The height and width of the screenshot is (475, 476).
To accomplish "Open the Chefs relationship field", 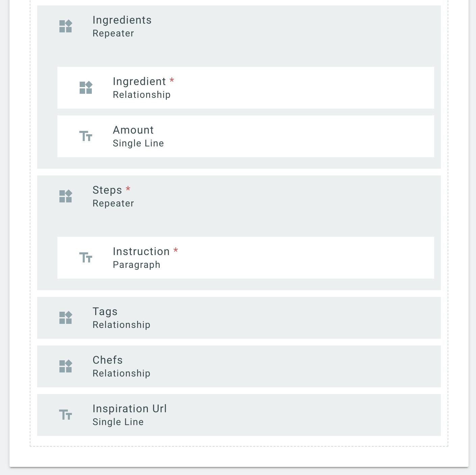I will 239,366.
